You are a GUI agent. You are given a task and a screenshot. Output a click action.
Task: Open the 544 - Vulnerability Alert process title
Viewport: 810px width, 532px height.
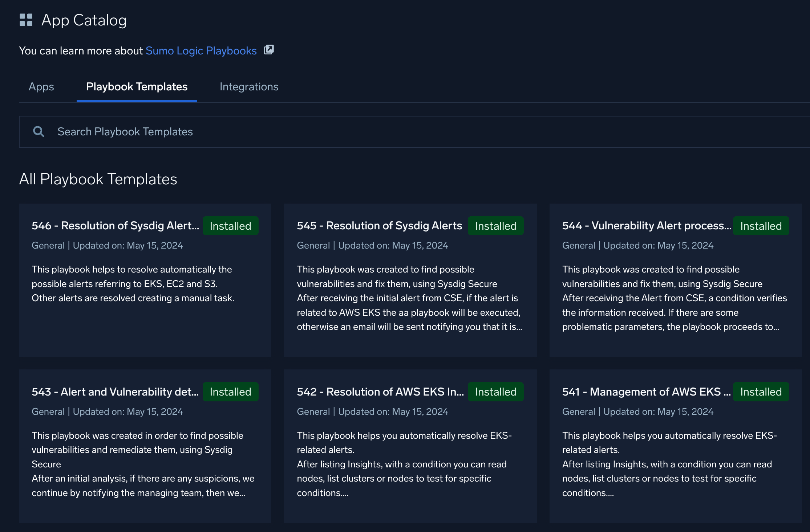pos(647,226)
